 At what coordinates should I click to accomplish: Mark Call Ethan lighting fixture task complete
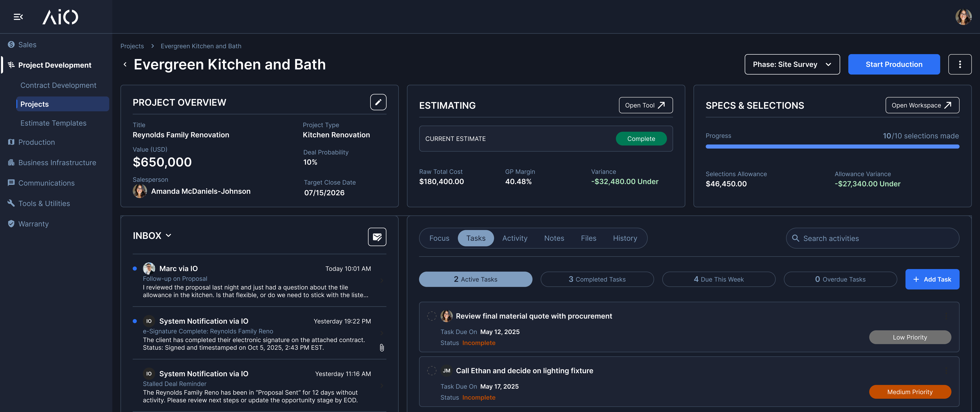tap(431, 370)
